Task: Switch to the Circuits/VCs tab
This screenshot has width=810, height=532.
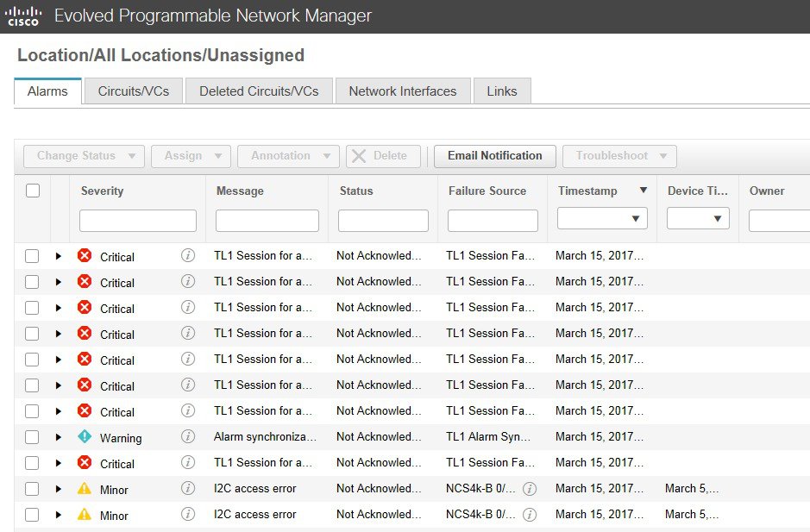Action: (134, 91)
